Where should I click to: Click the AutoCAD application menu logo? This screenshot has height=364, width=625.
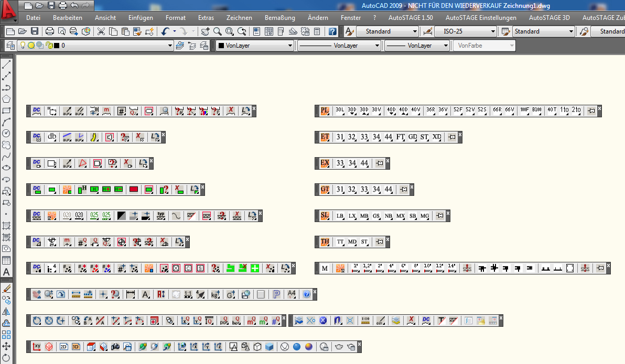click(x=9, y=10)
